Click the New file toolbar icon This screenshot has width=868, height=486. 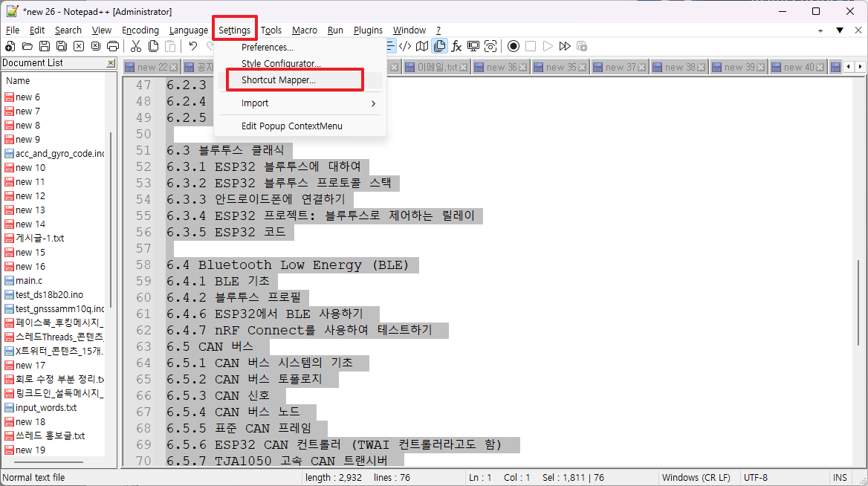click(x=10, y=47)
